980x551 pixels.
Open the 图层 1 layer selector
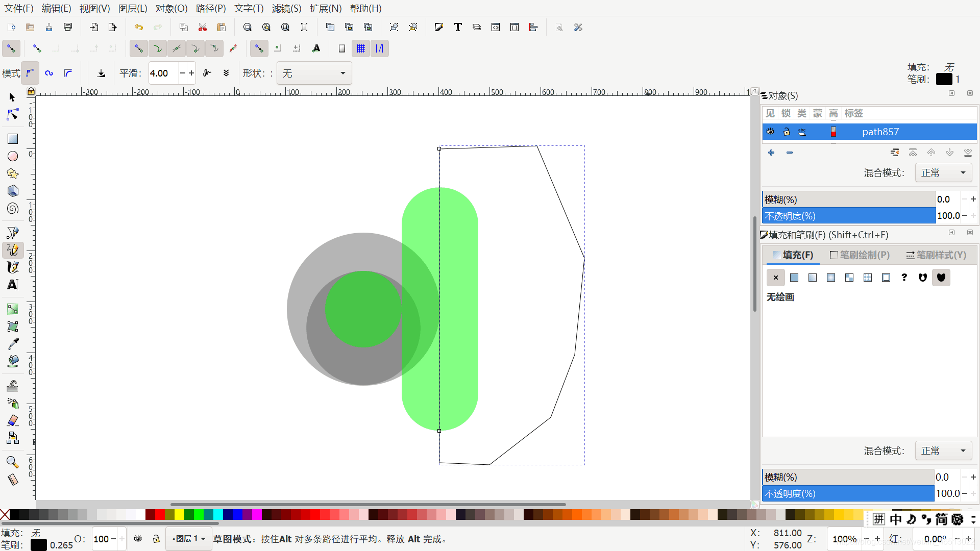coord(189,539)
